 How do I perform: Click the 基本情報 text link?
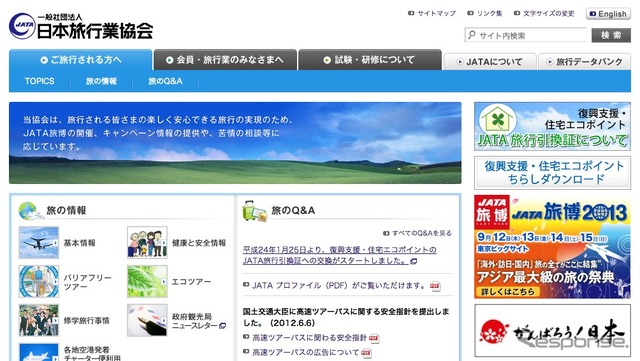click(80, 243)
